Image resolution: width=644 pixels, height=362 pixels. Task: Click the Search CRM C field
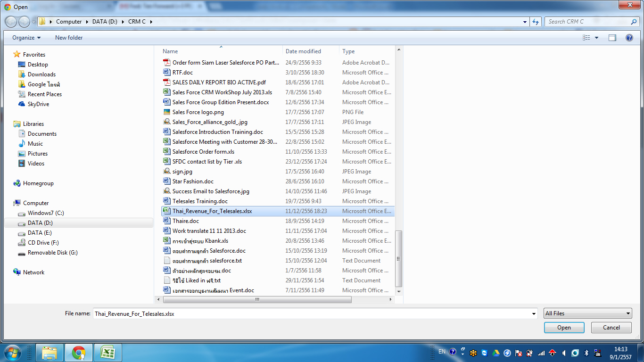588,22
